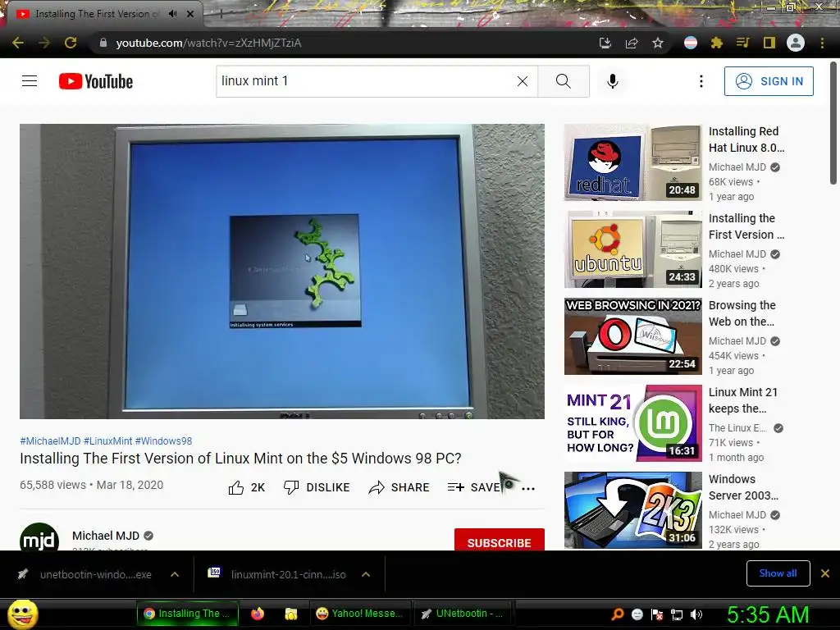Click the SHARE arrow button
Image resolution: width=840 pixels, height=630 pixels.
(x=399, y=487)
